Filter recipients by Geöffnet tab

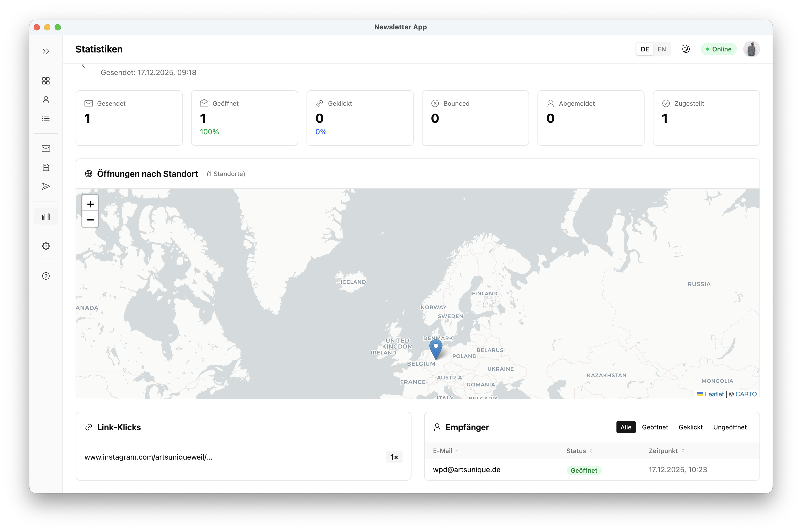click(x=655, y=427)
